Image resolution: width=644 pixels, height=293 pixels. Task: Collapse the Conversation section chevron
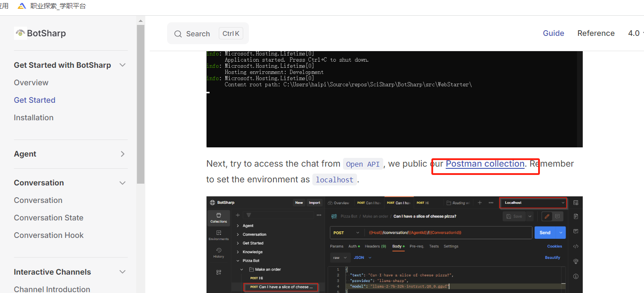[122, 183]
